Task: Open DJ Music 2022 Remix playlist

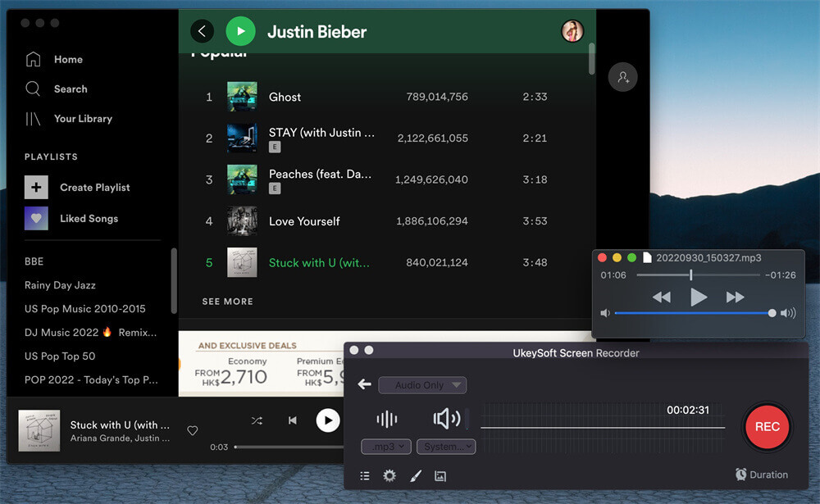Action: pos(90,333)
